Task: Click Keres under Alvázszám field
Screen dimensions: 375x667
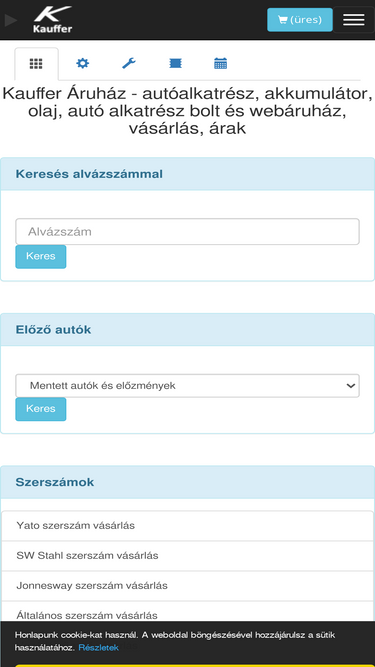Action: point(41,257)
